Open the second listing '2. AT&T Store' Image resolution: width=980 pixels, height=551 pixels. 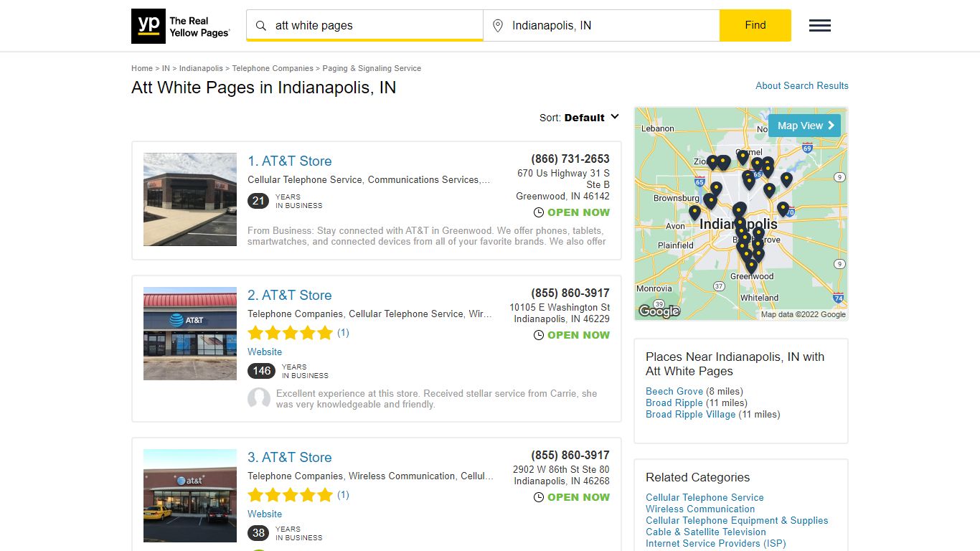[290, 296]
